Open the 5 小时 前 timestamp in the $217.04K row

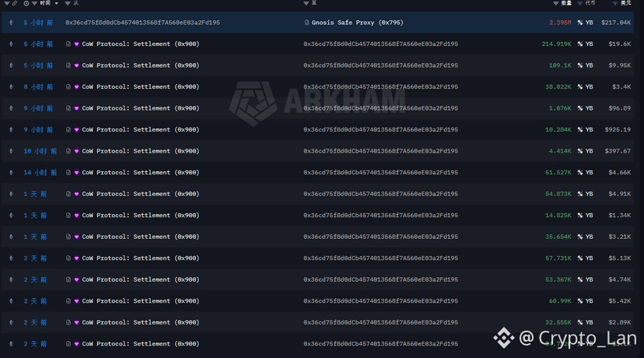[38, 23]
